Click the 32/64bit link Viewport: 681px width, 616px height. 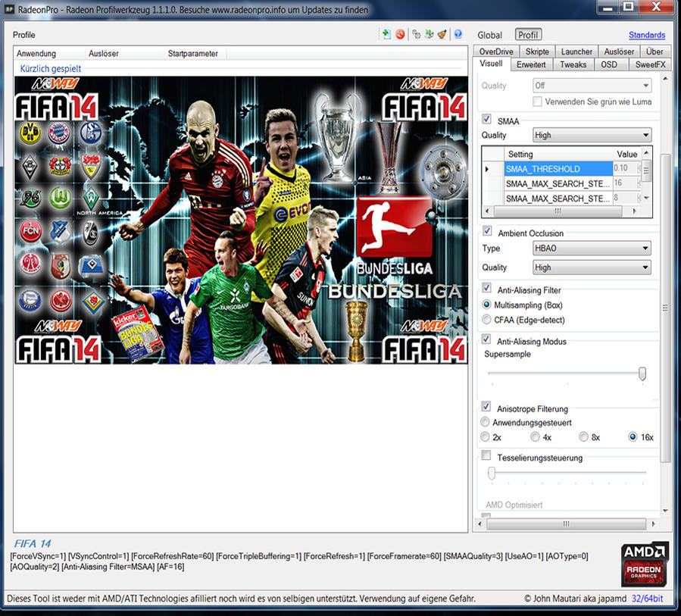(647, 598)
